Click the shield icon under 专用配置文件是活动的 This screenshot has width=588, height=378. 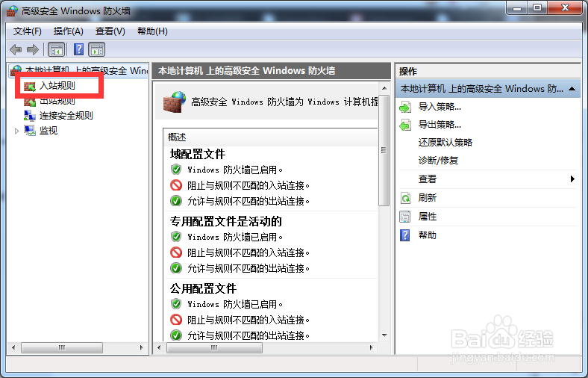click(176, 237)
